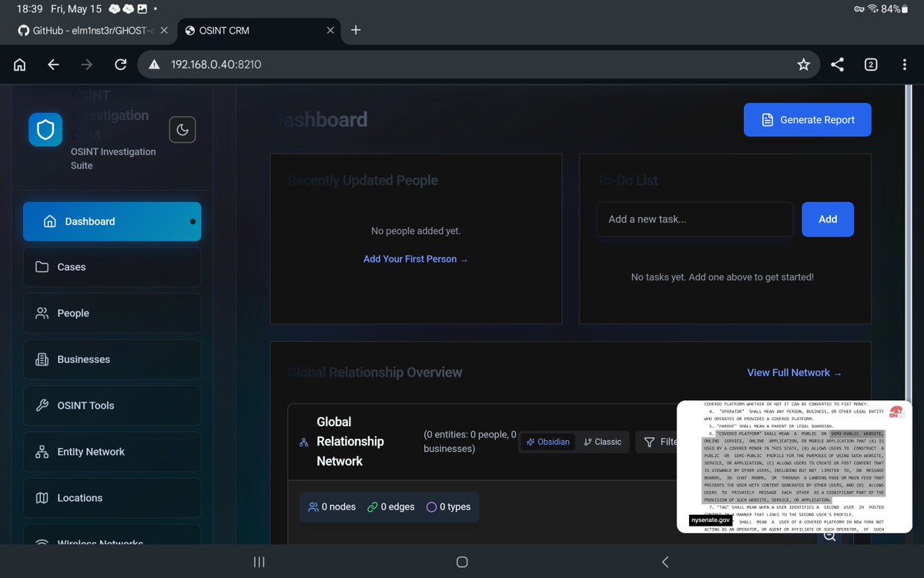Click the wrench icon beside OSINT Tools

[42, 406]
